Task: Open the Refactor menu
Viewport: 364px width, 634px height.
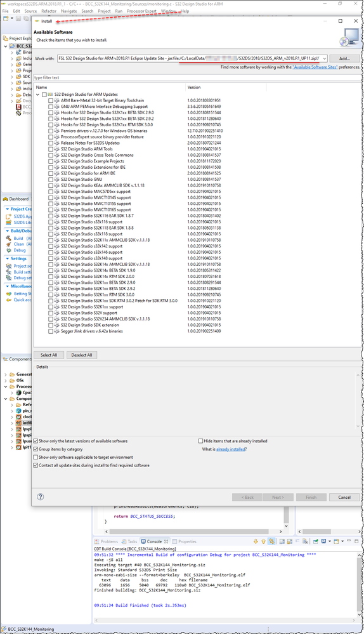Action: [49, 11]
